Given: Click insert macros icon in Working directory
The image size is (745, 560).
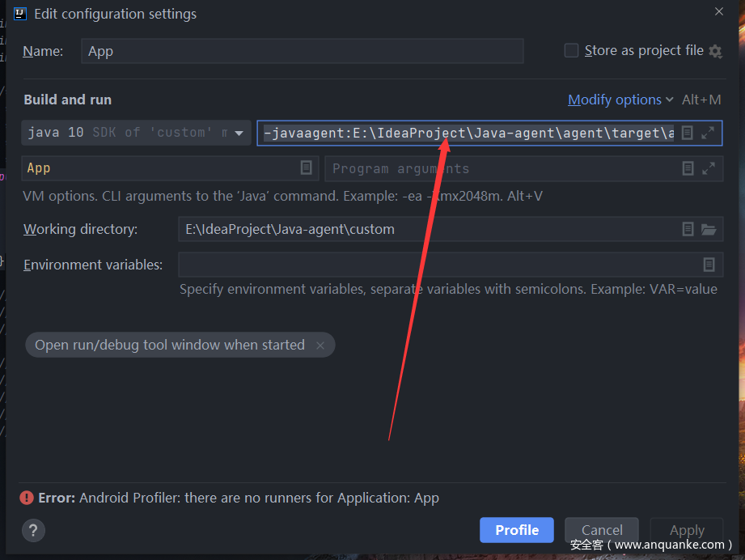Looking at the screenshot, I should coord(688,229).
